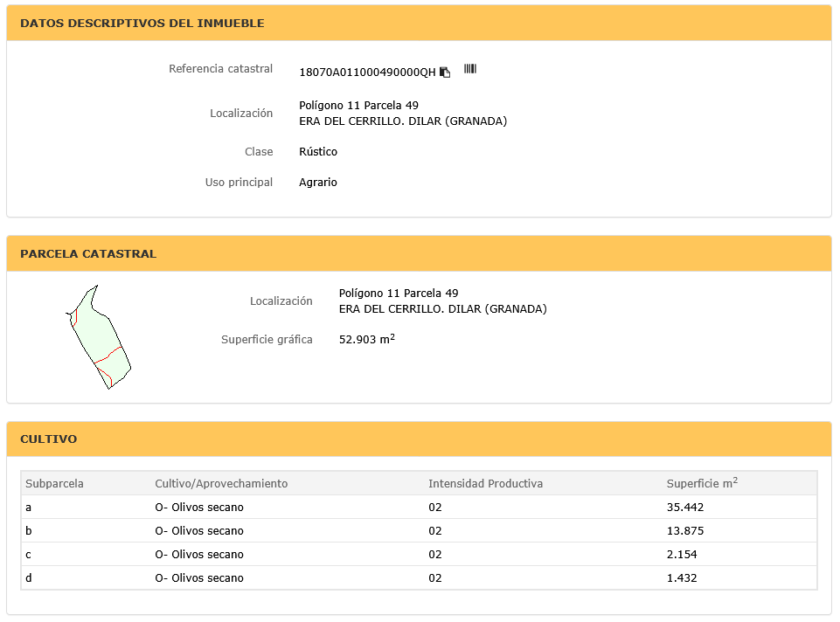Click intensity '02' in subparcel a row
This screenshot has height=622, width=840.
(x=435, y=507)
